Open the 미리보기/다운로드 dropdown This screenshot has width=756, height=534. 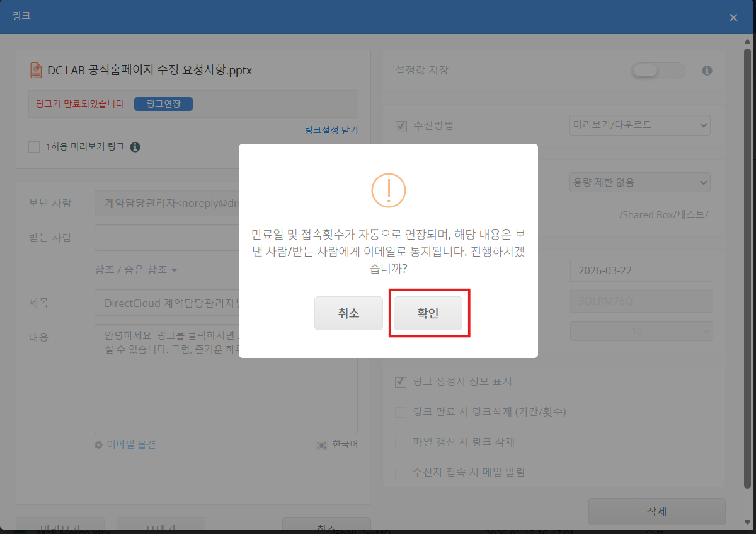pos(639,125)
